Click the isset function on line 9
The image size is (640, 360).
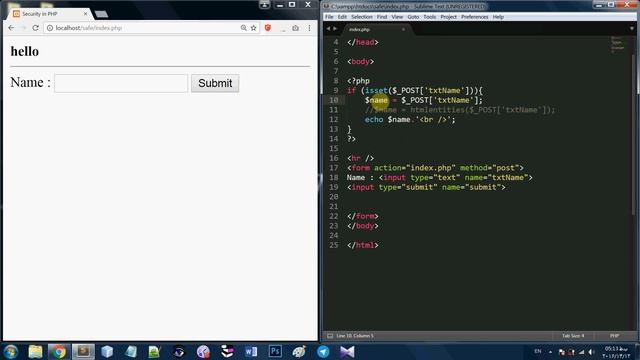tap(376, 91)
